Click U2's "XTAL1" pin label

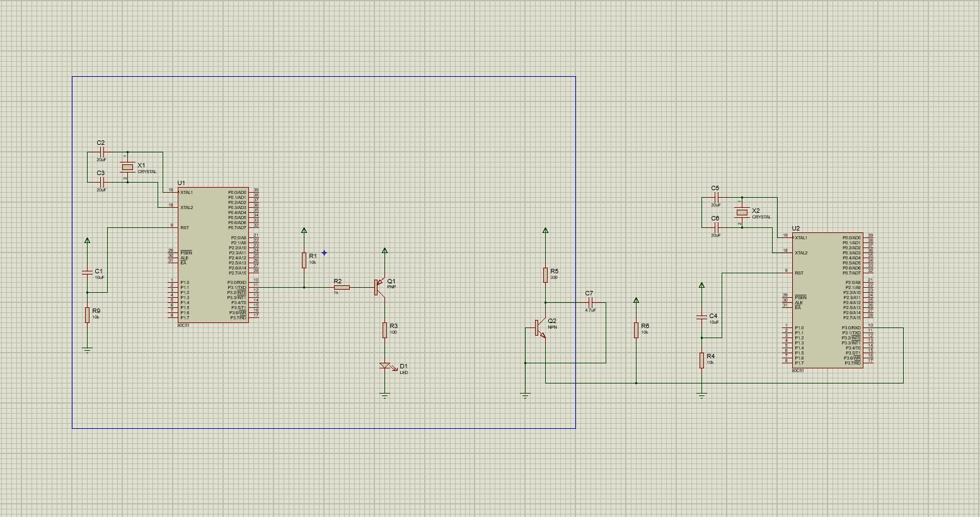tap(802, 238)
